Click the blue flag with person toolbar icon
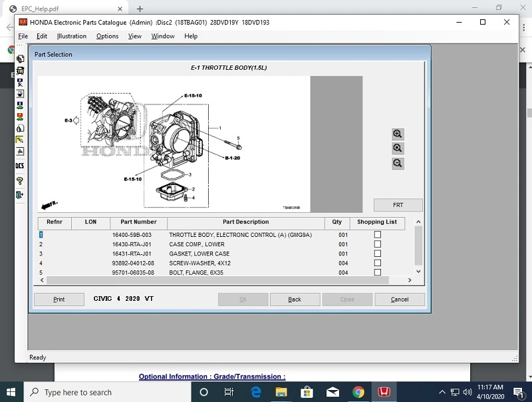 coord(20,82)
